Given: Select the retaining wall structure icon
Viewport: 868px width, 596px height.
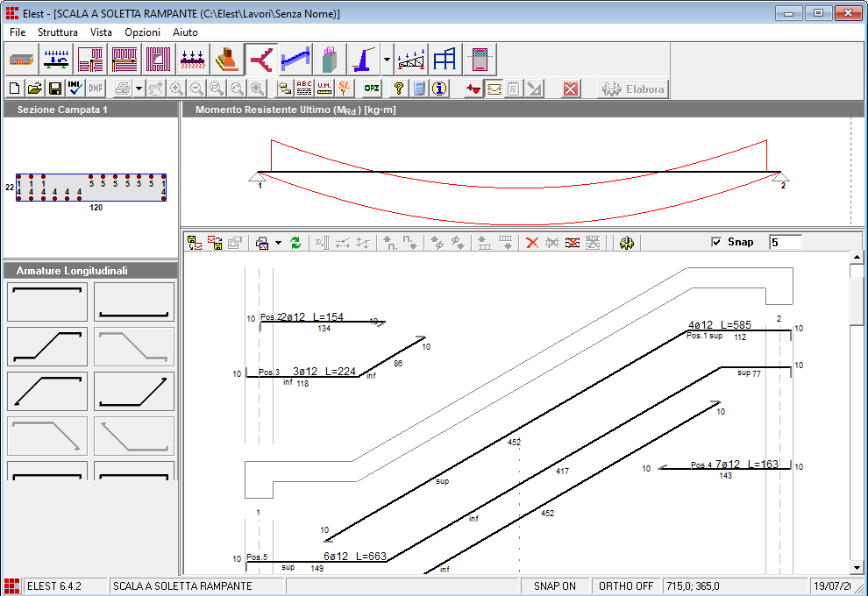Looking at the screenshot, I should pos(364,60).
